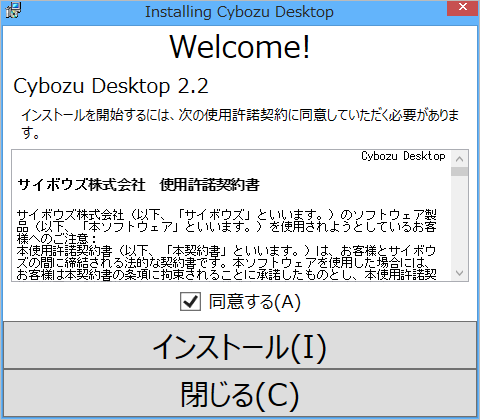Uncheck the 同意する(A) agreement checkbox
The image size is (480, 420).
(x=190, y=302)
